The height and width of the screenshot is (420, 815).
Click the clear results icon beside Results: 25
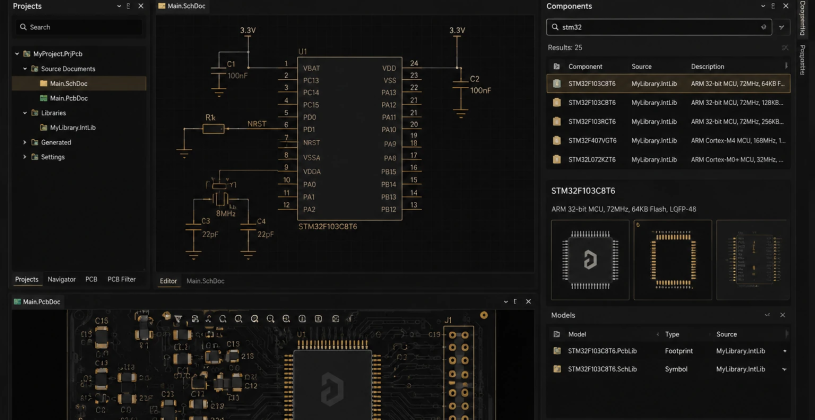[785, 47]
